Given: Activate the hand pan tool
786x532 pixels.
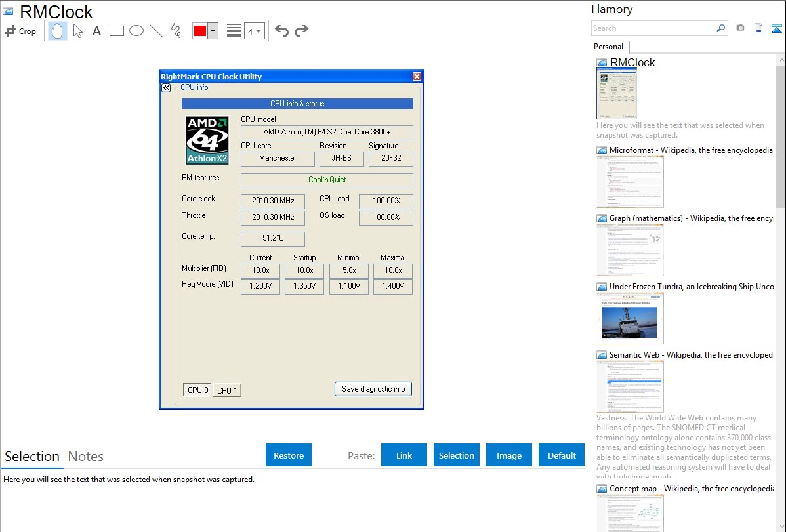Looking at the screenshot, I should click(x=57, y=31).
